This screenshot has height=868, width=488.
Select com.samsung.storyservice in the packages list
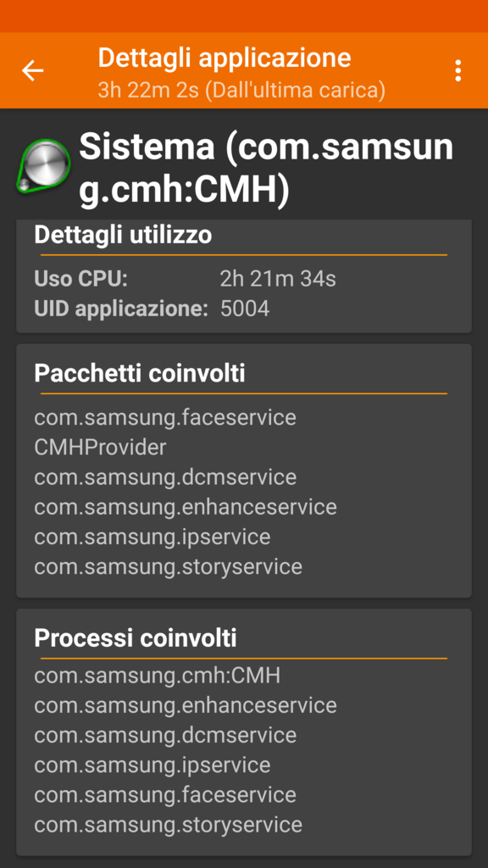point(169,567)
